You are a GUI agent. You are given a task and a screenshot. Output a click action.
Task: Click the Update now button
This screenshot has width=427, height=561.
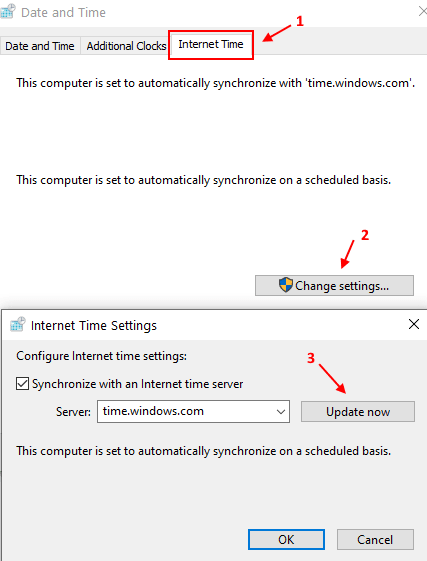[x=358, y=411]
